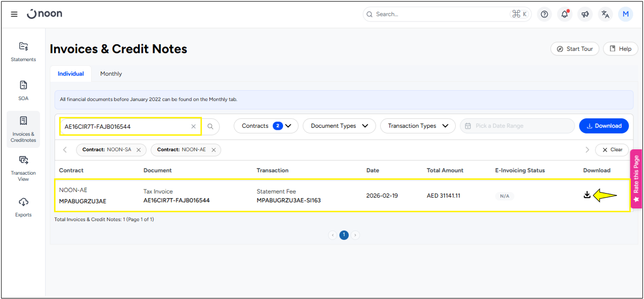
Task: Open the hamburger navigation menu
Action: pos(14,14)
